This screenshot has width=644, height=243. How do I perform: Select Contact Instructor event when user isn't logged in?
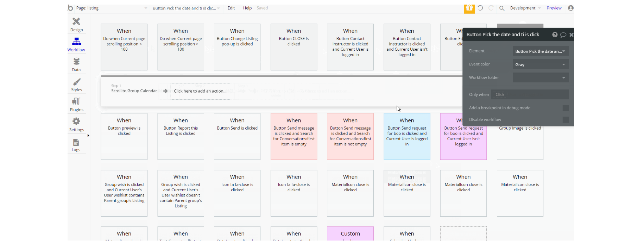(x=407, y=47)
